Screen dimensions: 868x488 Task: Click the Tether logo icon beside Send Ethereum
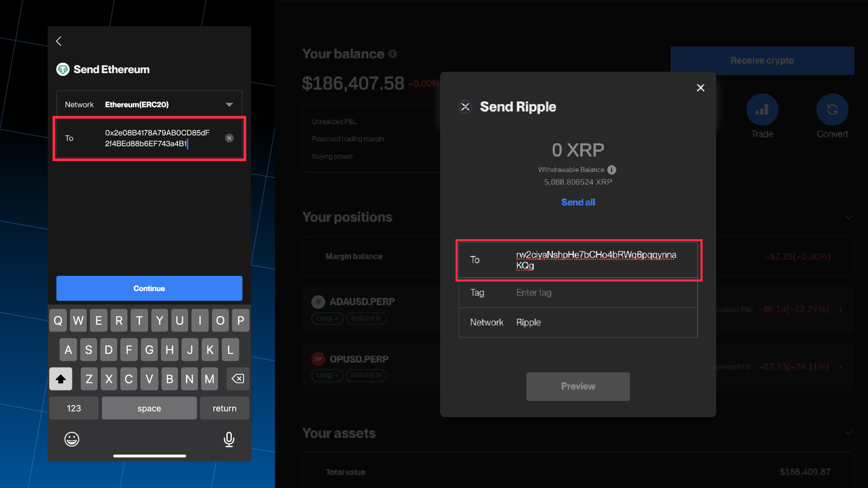point(63,69)
